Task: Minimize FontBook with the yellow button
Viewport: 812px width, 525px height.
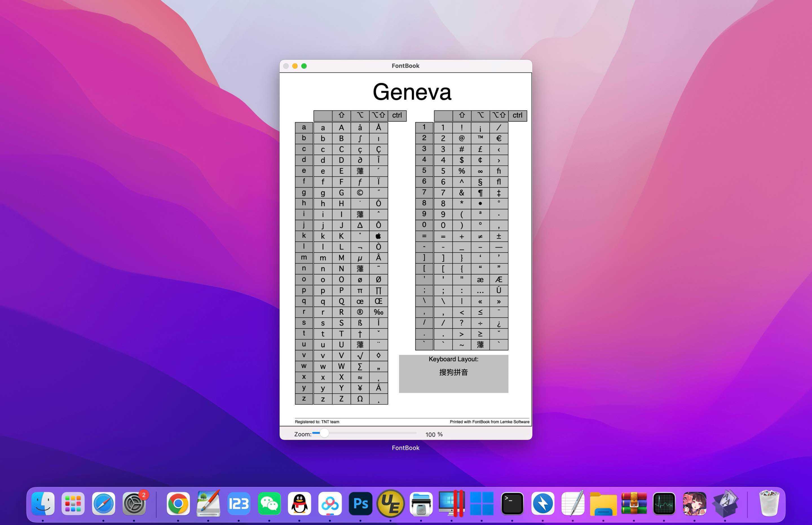Action: click(x=295, y=66)
